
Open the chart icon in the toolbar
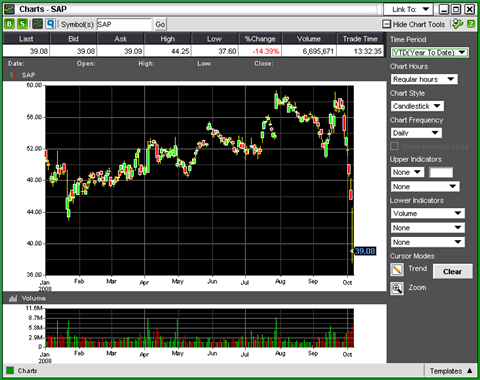point(37,24)
